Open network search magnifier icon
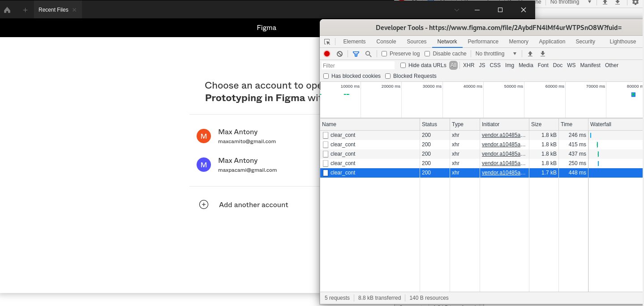The image size is (644, 306). pyautogui.click(x=368, y=54)
